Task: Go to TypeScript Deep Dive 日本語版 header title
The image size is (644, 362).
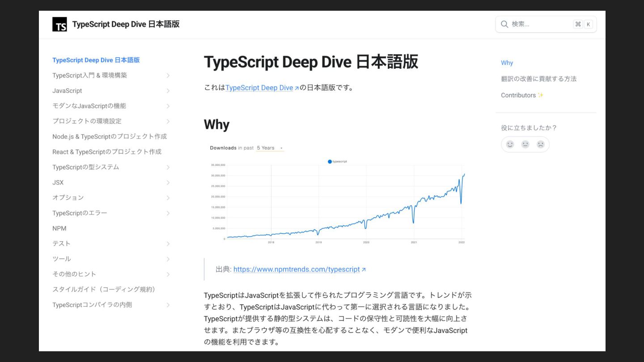Action: (x=126, y=24)
